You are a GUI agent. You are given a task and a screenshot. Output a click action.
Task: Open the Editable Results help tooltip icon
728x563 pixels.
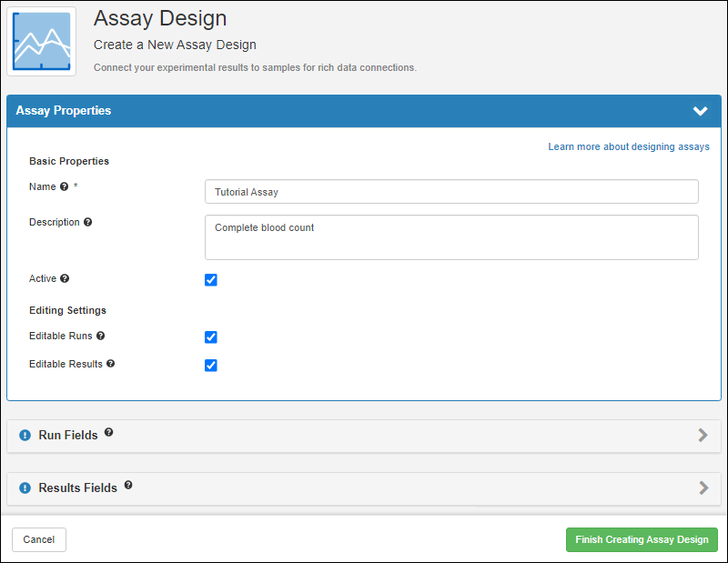110,364
